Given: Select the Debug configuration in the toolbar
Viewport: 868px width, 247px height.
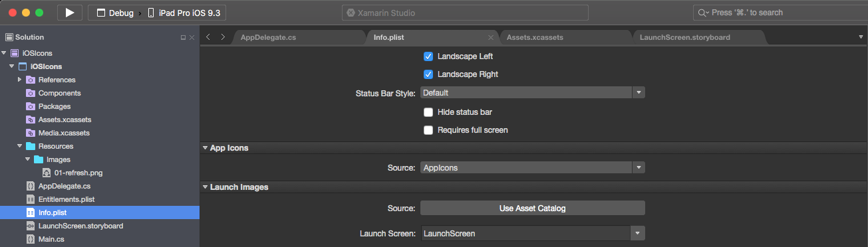Looking at the screenshot, I should coord(115,13).
